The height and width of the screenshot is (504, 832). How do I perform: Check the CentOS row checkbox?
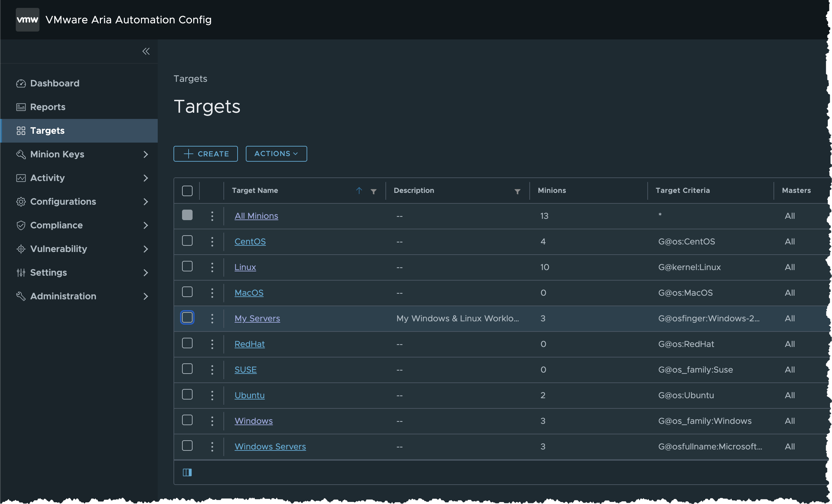coord(187,241)
